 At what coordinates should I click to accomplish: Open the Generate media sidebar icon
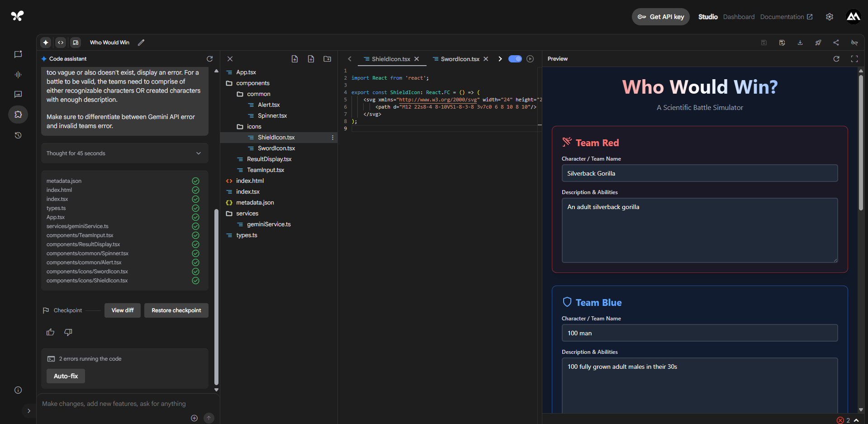click(x=18, y=94)
